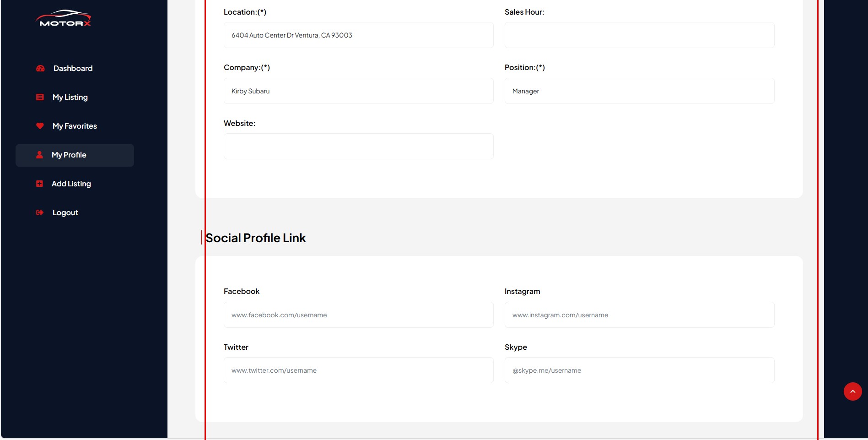Click the My Profile user icon
Image resolution: width=868 pixels, height=440 pixels.
pos(39,155)
